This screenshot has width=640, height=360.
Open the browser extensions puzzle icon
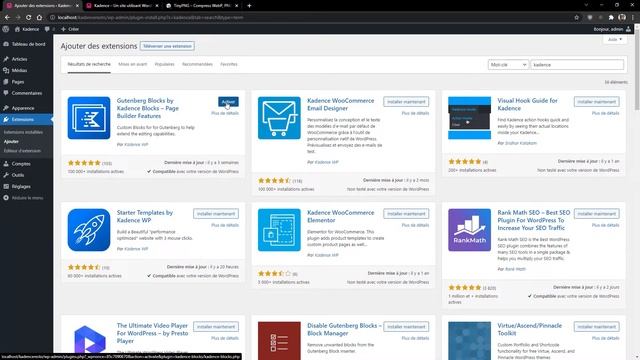[x=611, y=18]
